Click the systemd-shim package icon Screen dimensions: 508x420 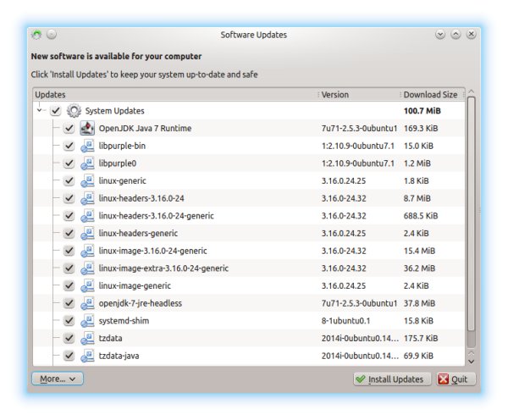[87, 321]
